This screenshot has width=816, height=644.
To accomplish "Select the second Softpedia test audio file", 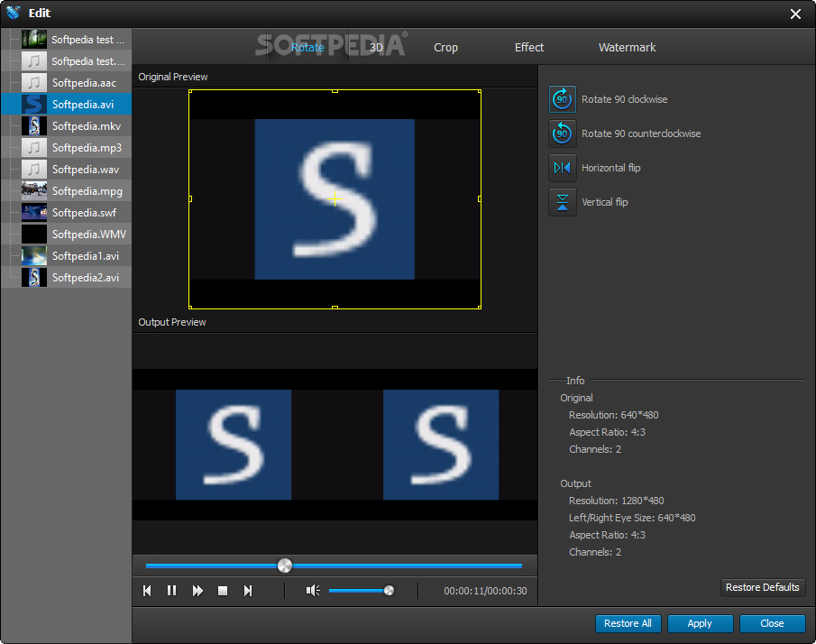I will pos(66,61).
